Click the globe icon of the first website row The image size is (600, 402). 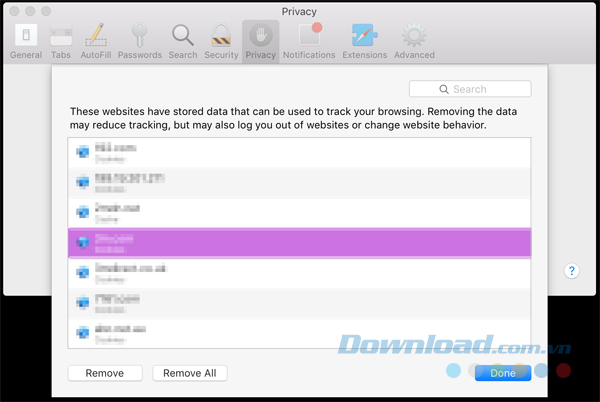tap(83, 152)
